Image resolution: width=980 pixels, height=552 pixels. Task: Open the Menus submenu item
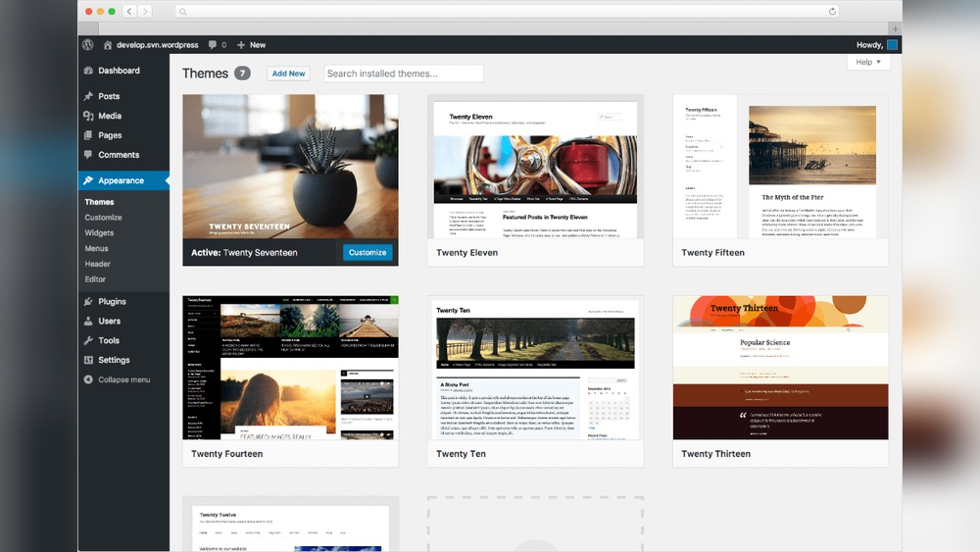pos(96,248)
